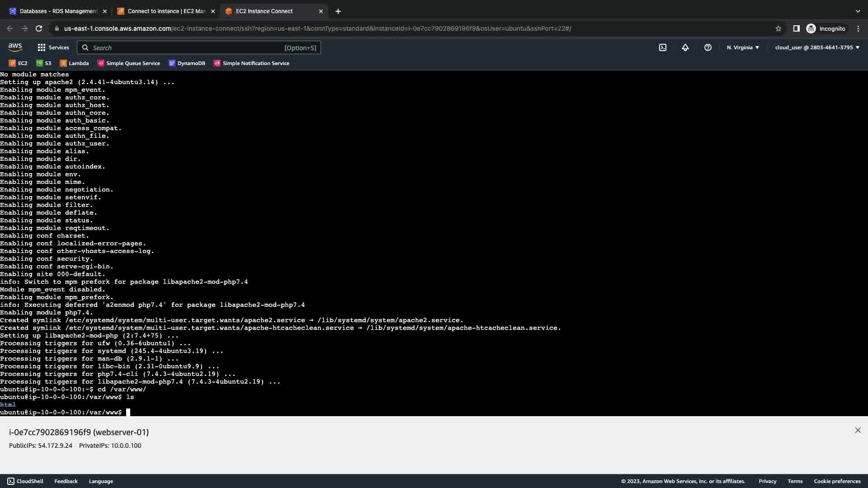
Task: Expand the cloud_user account dropdown
Action: 817,47
